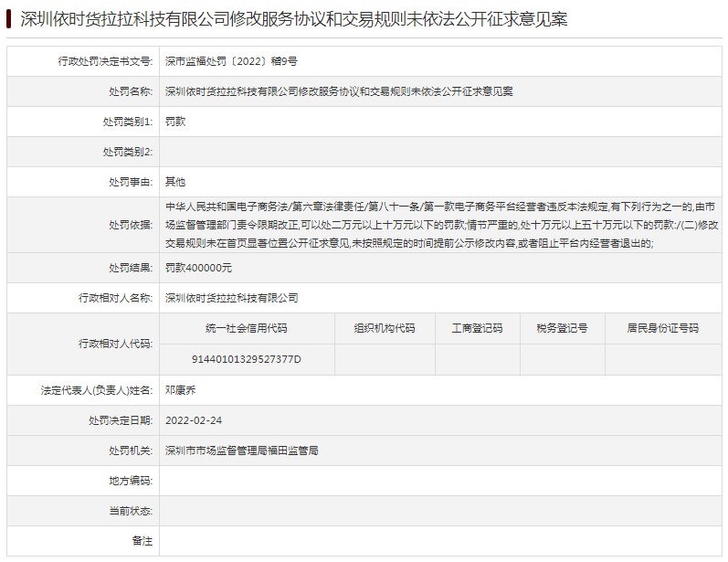Viewport: 728px width, 562px height.
Task: Click the 处罚类别2 label
Action: point(128,152)
